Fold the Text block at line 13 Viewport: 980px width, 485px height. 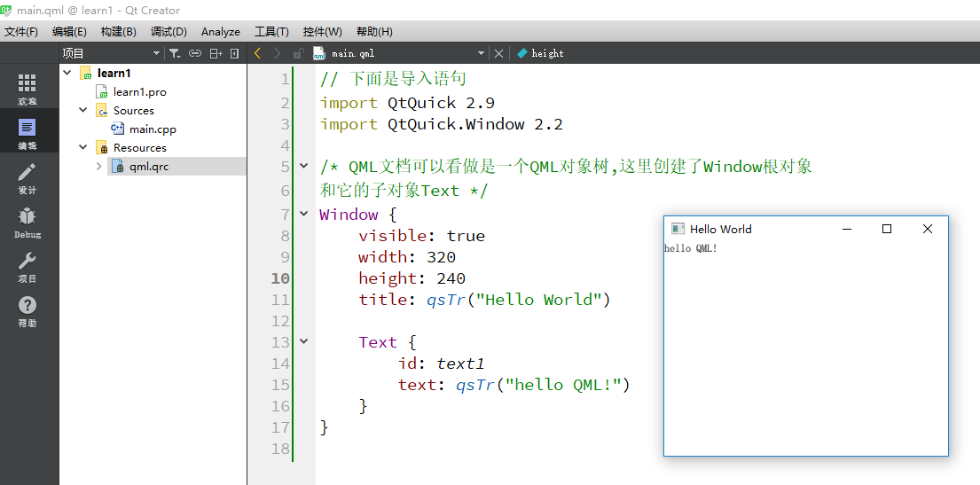(303, 341)
